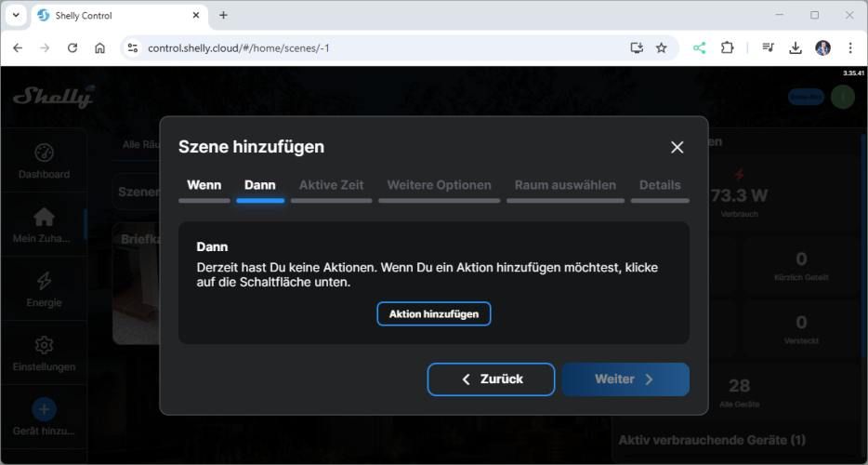Click the address bar URL field
868x465 pixels.
pos(372,47)
